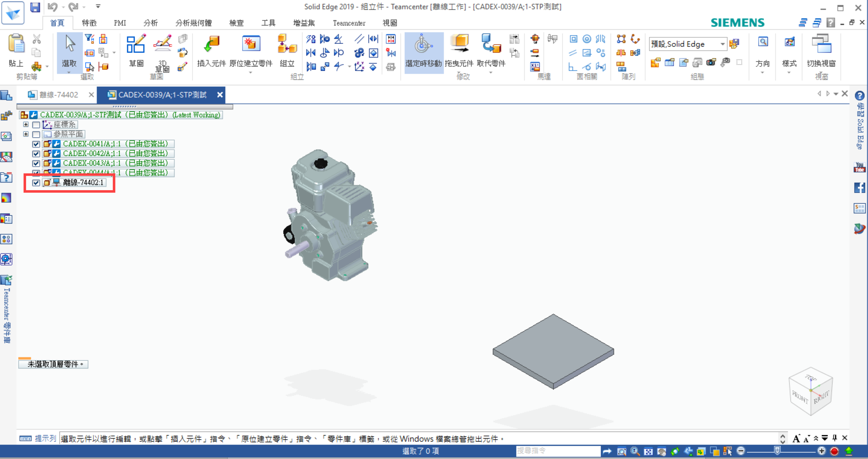Click the Teamcenter 零件庫 side tab
The height and width of the screenshot is (459, 868).
[x=7, y=310]
